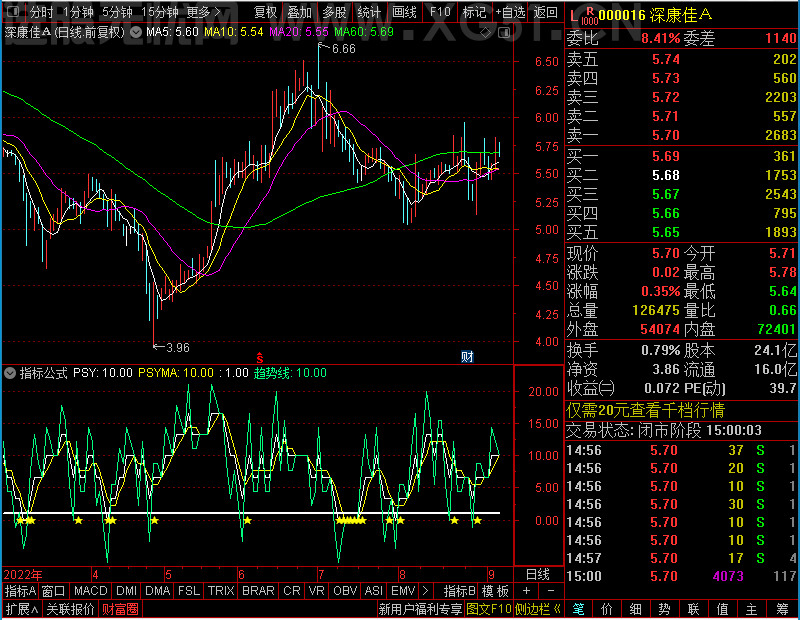The image size is (800, 620).
Task: Click the 叠加 overlay button
Action: [x=299, y=12]
